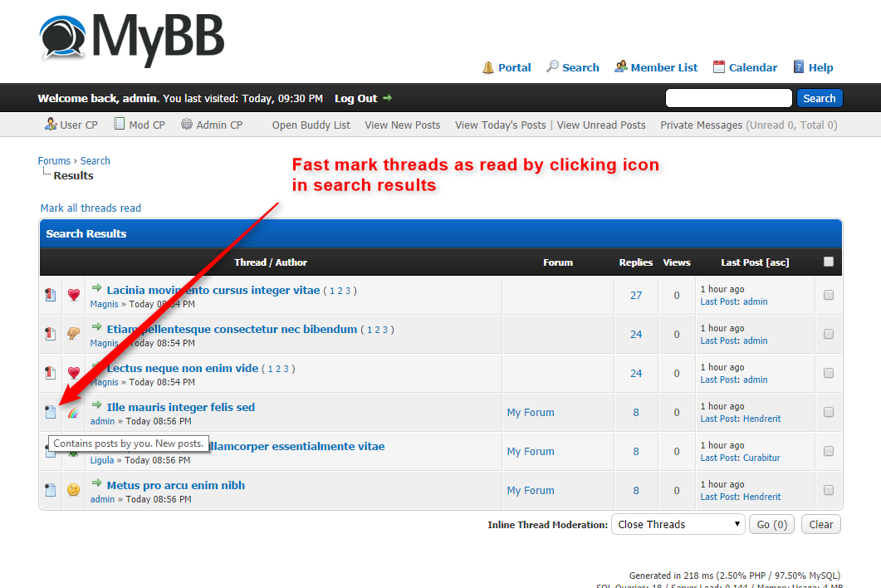Select checkbox for Metus pro arcu thread
This screenshot has height=588, width=881.
click(828, 490)
